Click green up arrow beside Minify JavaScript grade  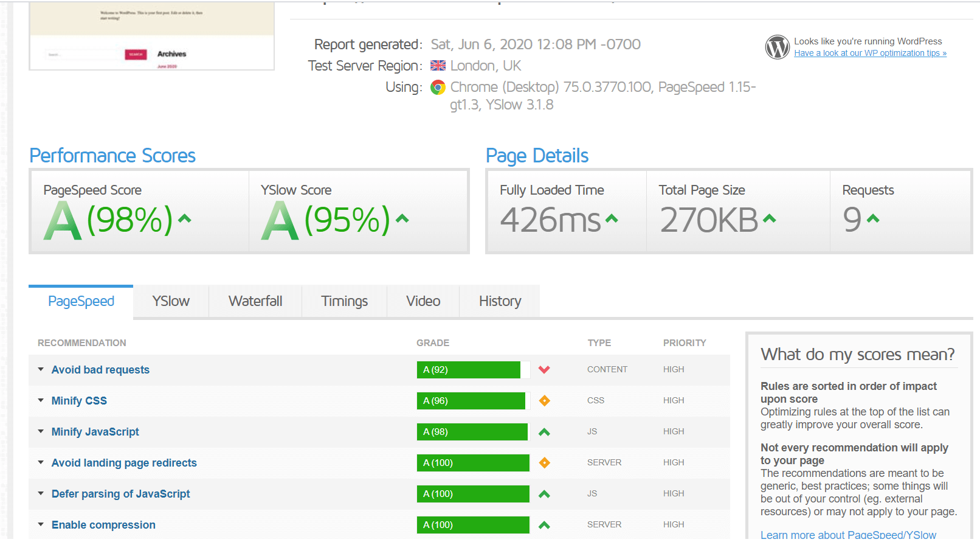pyautogui.click(x=544, y=432)
